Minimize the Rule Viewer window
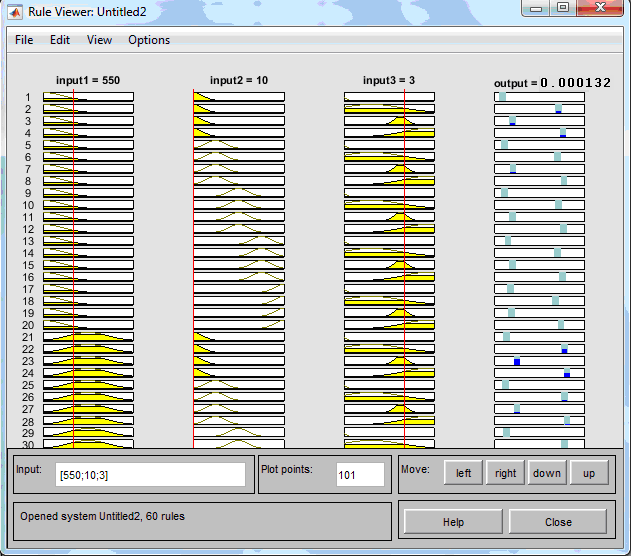This screenshot has width=631, height=558. (536, 8)
